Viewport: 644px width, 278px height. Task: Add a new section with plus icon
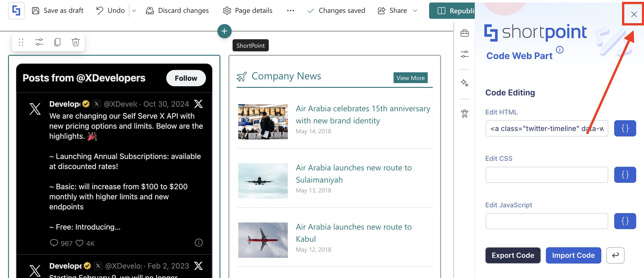[x=224, y=31]
